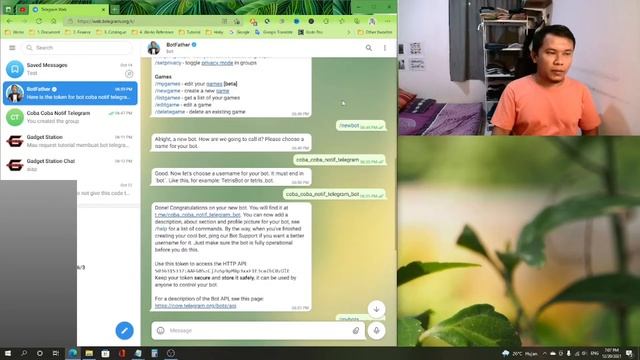This screenshot has height=360, width=640.
Task: Open the 1. Document bookmarks folder
Action: (45, 32)
